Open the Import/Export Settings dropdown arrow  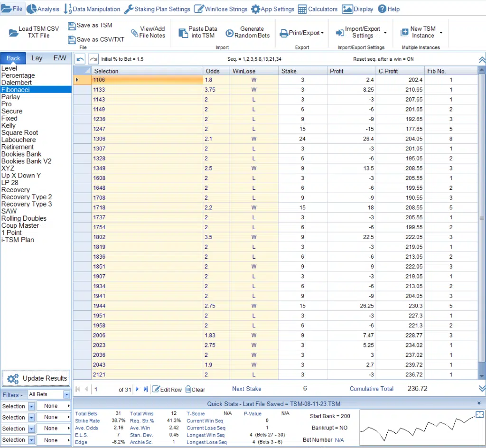click(x=385, y=33)
